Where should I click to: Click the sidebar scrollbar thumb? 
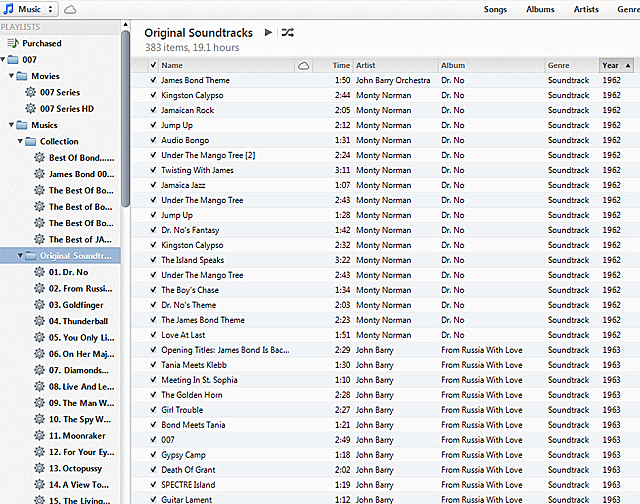tap(126, 118)
